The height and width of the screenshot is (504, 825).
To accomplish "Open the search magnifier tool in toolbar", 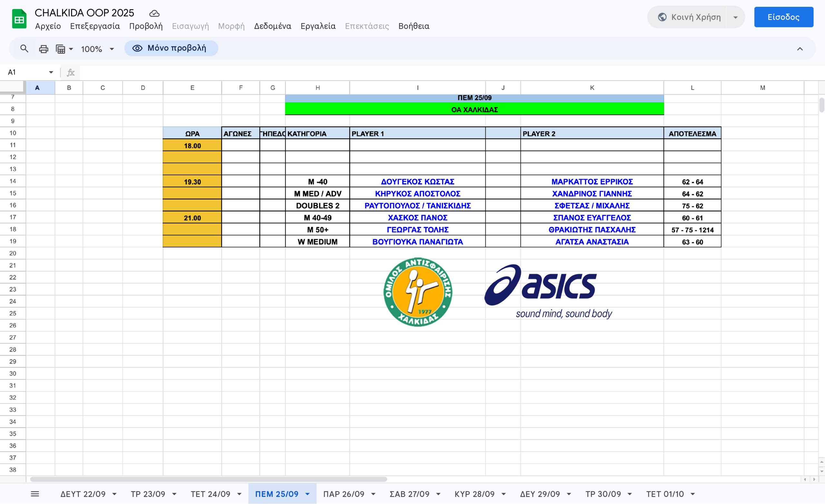I will [24, 49].
